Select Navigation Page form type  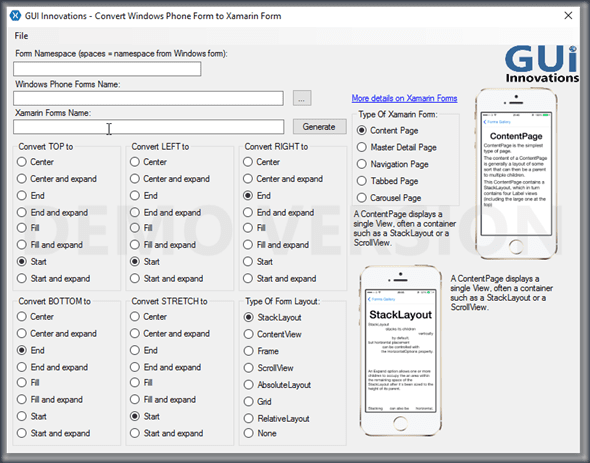coord(392,164)
